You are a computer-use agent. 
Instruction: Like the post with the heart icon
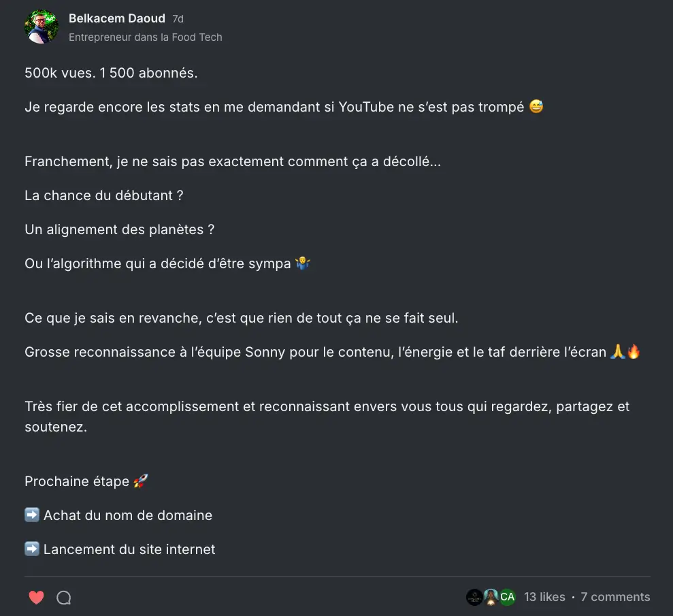pos(37,598)
